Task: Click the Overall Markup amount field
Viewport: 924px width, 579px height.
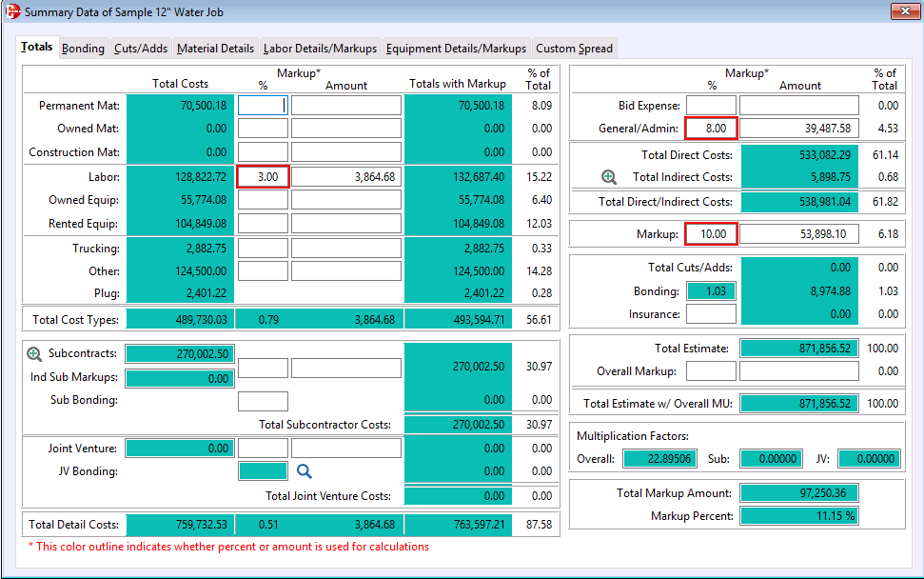Action: [x=799, y=370]
